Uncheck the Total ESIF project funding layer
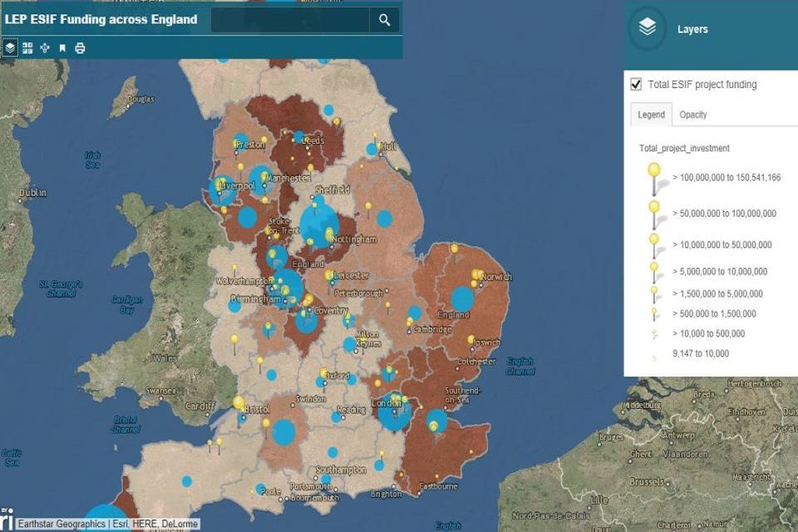This screenshot has height=532, width=798. pyautogui.click(x=637, y=84)
